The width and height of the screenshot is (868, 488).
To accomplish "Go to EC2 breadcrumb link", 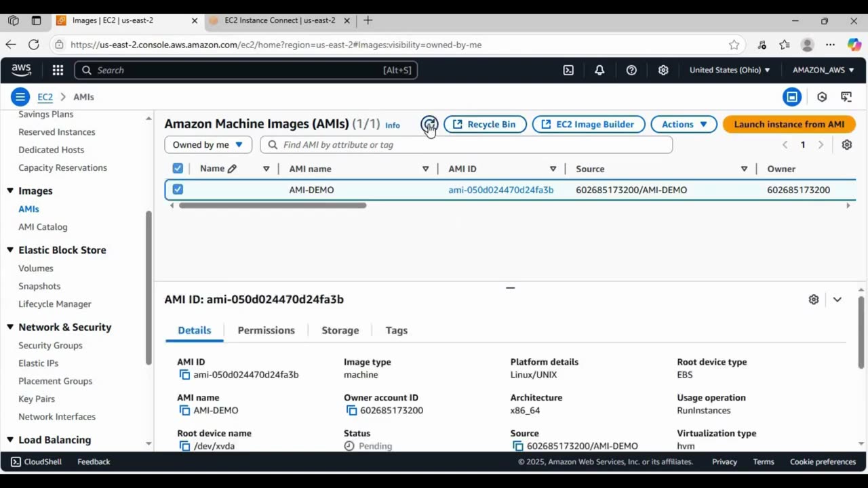I will click(45, 97).
